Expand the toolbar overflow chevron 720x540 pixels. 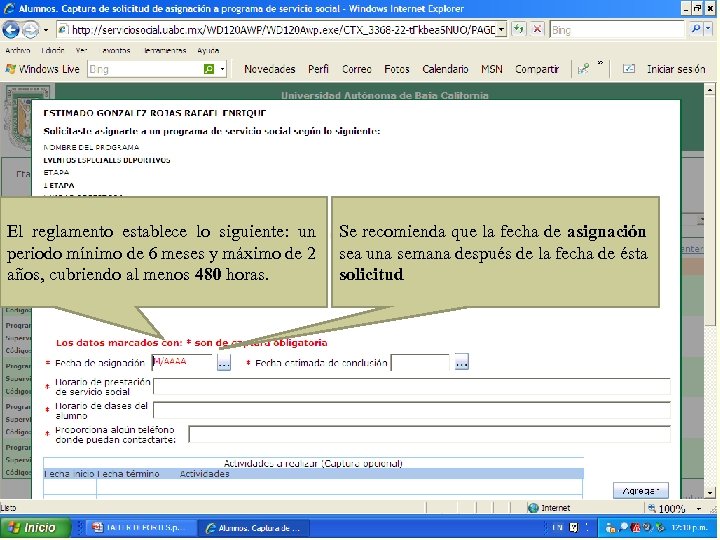(600, 63)
